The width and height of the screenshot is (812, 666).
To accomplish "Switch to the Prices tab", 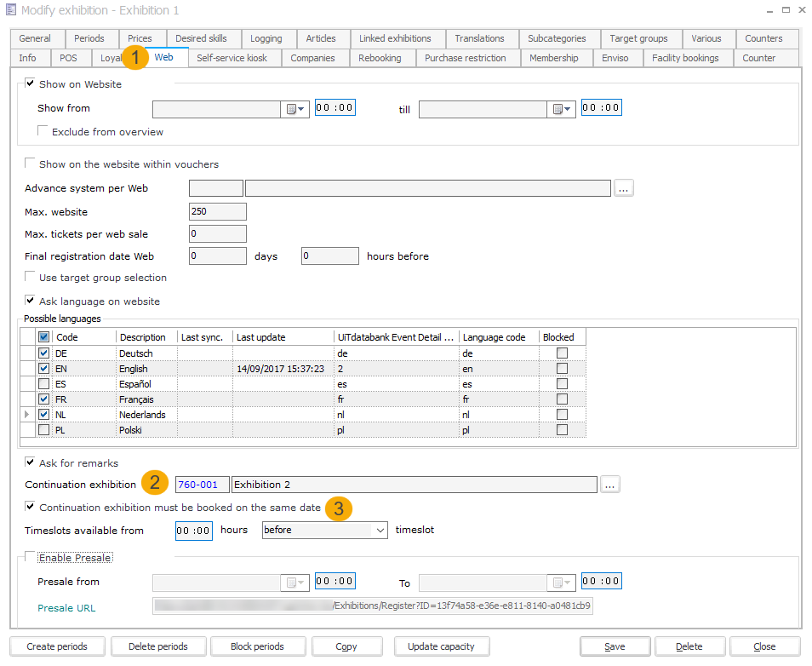I will coord(140,38).
